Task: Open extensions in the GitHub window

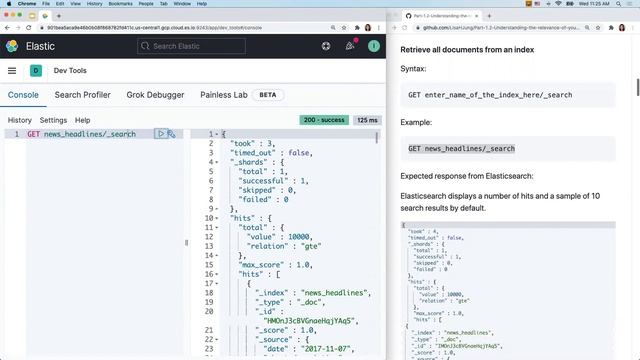Action: click(x=611, y=28)
